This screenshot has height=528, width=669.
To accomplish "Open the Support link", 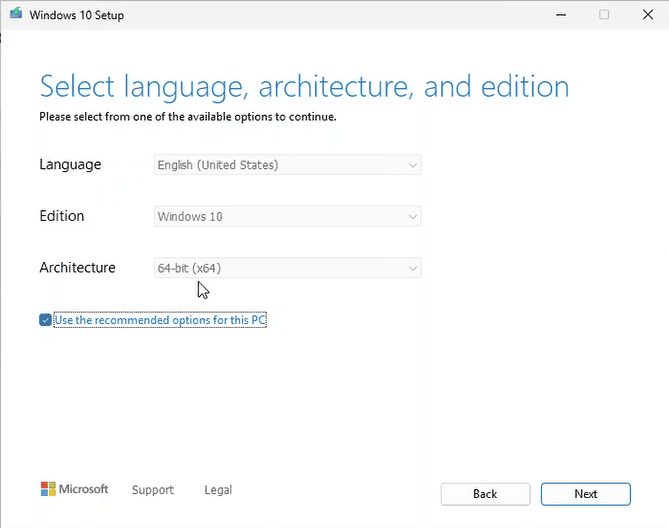I will click(x=153, y=490).
